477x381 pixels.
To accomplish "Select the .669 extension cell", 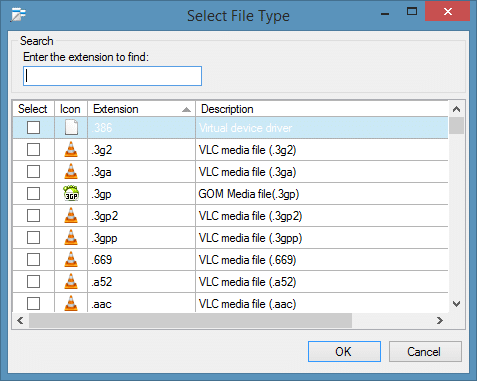I will [141, 260].
